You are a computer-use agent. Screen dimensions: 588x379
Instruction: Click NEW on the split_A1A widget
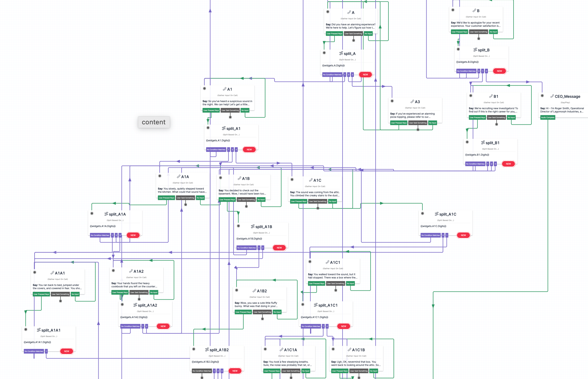coord(133,235)
